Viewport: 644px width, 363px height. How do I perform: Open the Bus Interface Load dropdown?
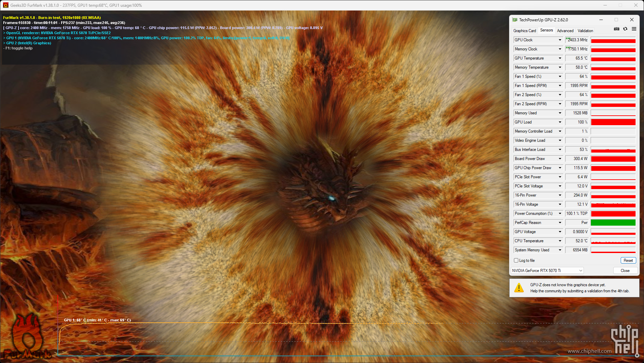click(x=560, y=150)
